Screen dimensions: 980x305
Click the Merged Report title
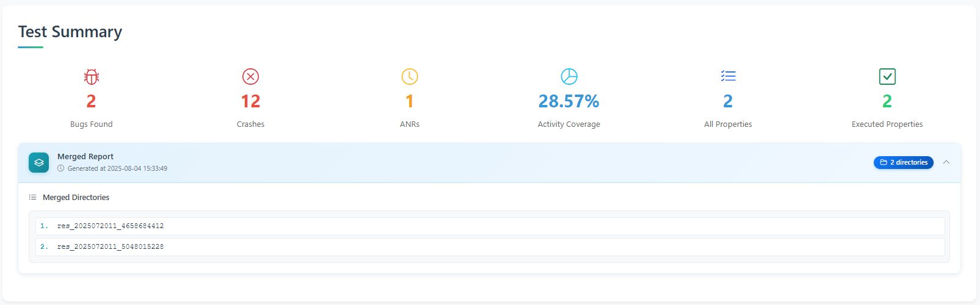85,157
